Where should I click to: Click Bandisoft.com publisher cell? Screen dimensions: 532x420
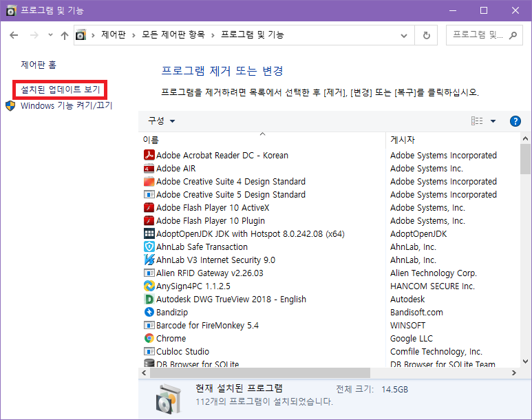[x=416, y=313]
